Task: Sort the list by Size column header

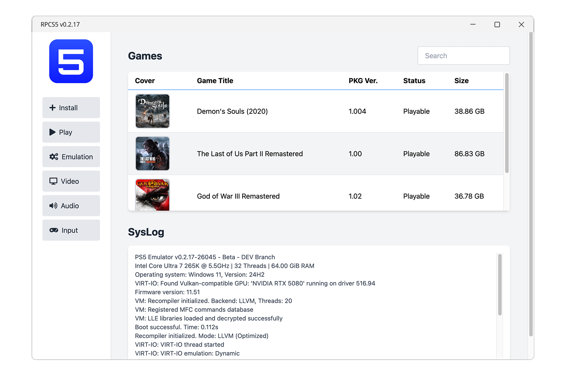Action: tap(461, 81)
